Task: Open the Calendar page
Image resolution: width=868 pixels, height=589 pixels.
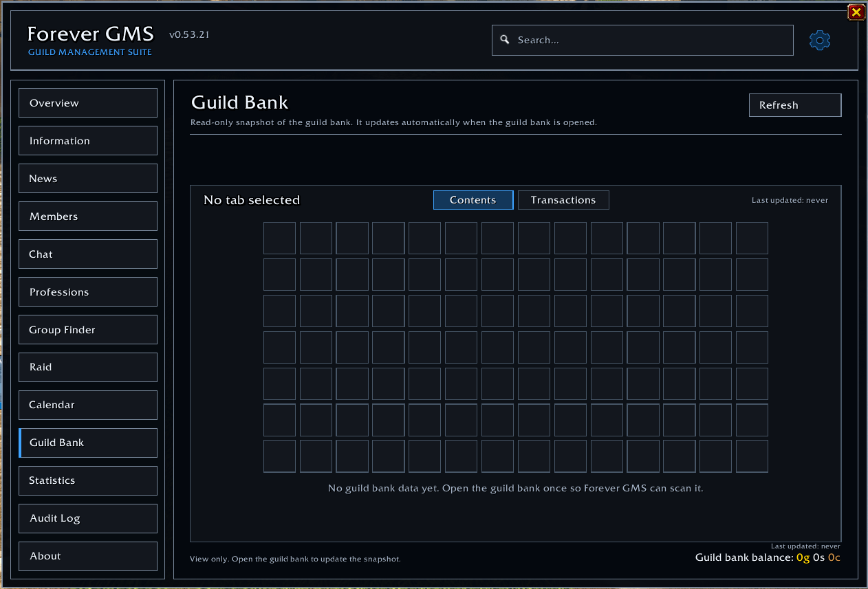Action: tap(88, 405)
